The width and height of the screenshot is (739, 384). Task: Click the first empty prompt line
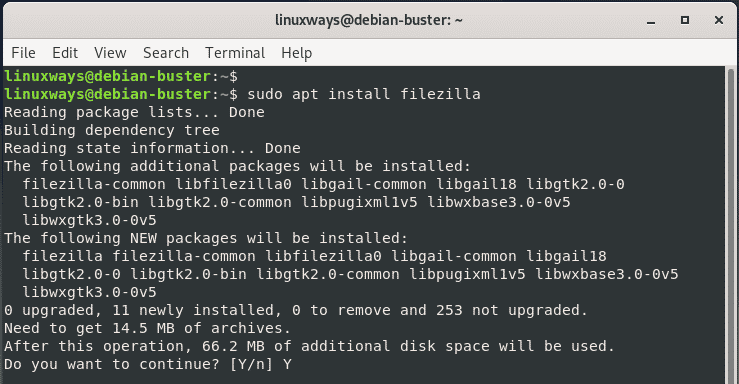[x=121, y=76]
